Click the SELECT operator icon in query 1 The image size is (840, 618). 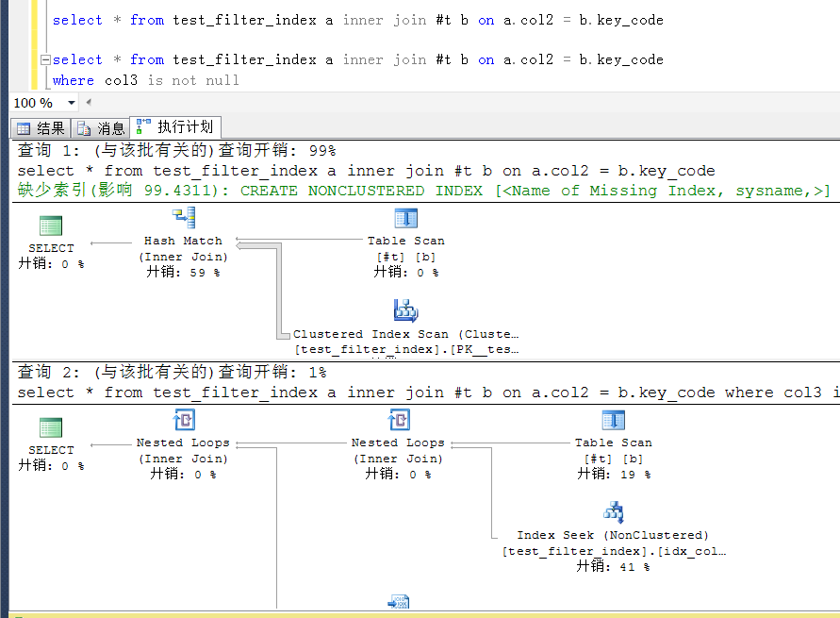click(x=51, y=226)
